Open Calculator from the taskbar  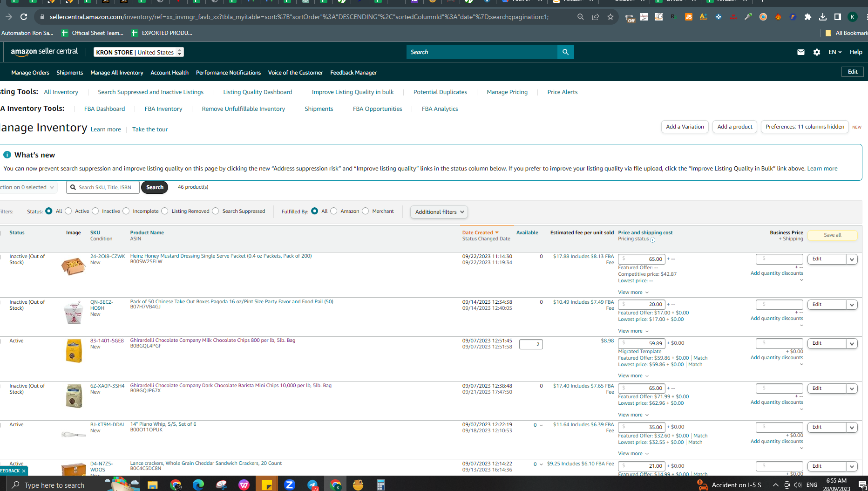[x=381, y=485]
